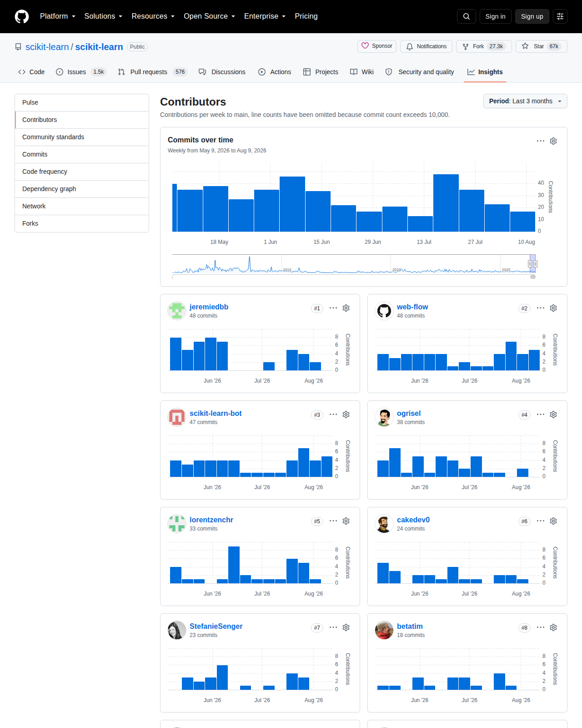The image size is (582, 728).
Task: Open three-dot menu on web-flow card
Action: pyautogui.click(x=541, y=308)
